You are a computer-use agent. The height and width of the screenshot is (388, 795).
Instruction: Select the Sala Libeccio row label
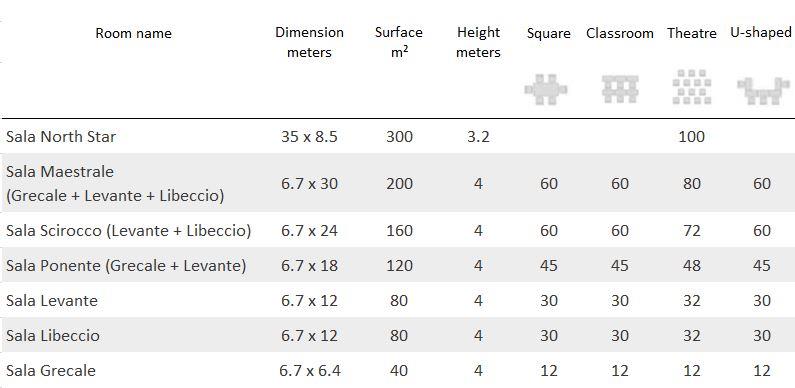53,335
